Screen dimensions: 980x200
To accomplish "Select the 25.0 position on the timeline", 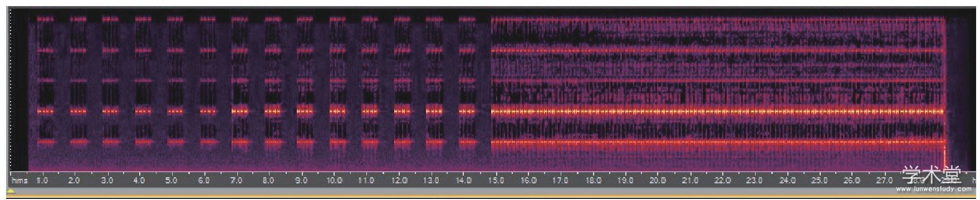I will (819, 181).
